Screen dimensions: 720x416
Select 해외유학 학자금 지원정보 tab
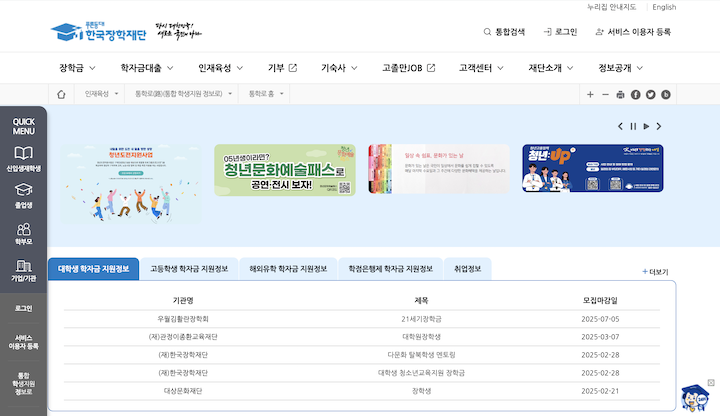(x=288, y=269)
